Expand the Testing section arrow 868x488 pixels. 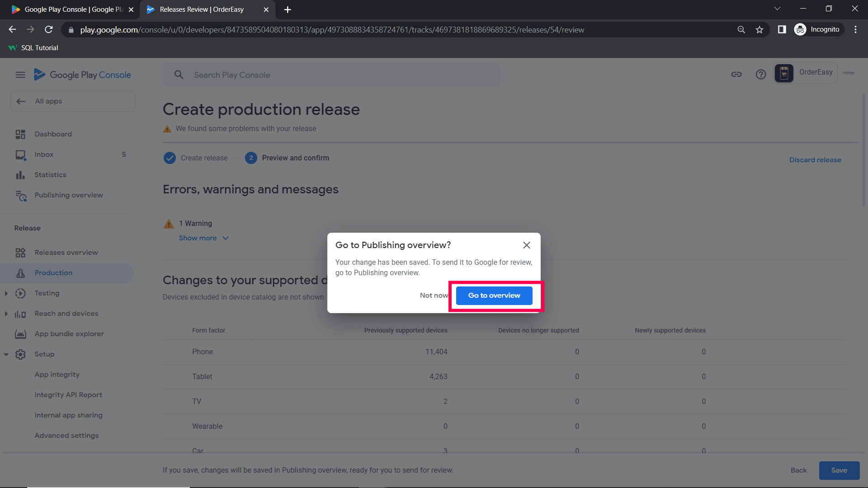[x=6, y=293]
